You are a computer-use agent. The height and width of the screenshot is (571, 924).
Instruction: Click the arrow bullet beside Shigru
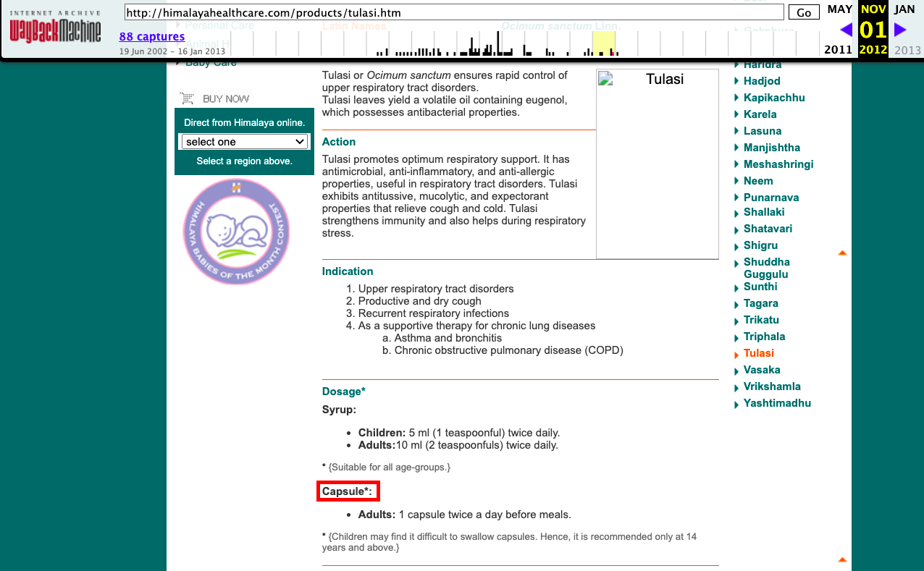737,246
